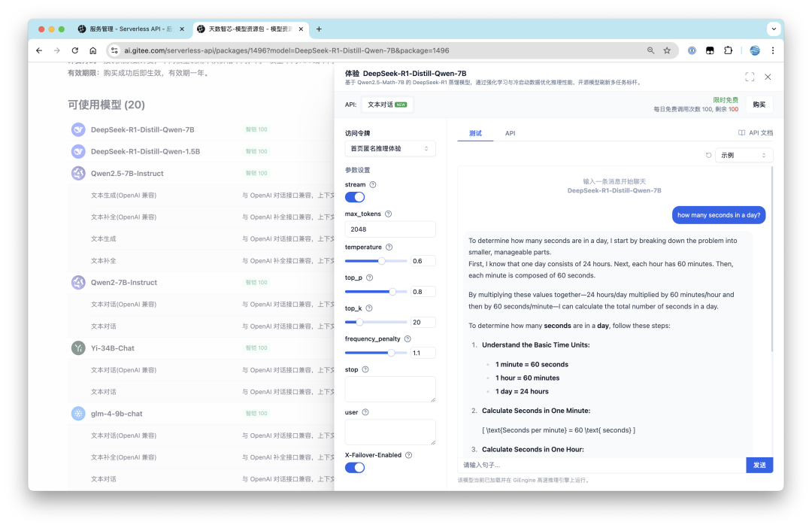The height and width of the screenshot is (528, 812).
Task: Click the max_tokens input field
Action: click(390, 229)
